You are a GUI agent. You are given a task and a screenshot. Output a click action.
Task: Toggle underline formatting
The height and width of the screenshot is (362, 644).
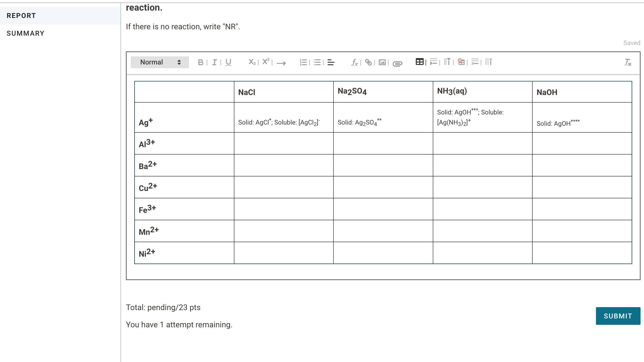point(228,62)
